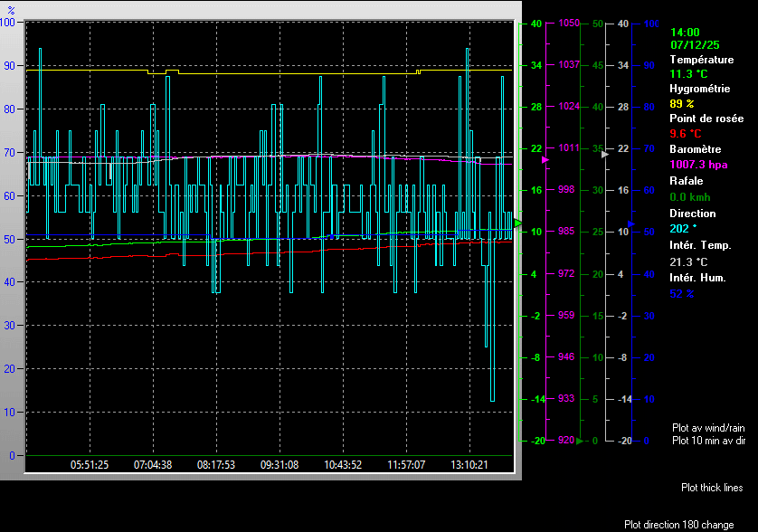
Task: Click the 09:31:08 time axis label
Action: [280, 465]
